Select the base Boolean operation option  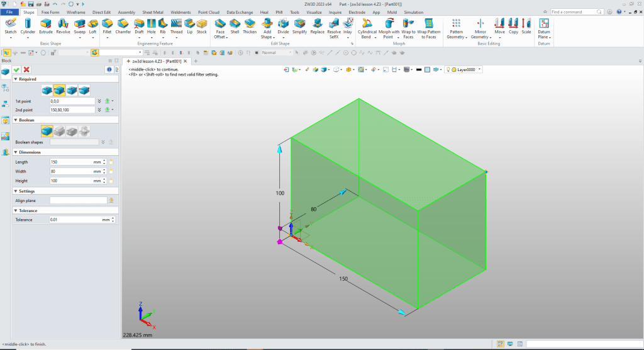[47, 131]
